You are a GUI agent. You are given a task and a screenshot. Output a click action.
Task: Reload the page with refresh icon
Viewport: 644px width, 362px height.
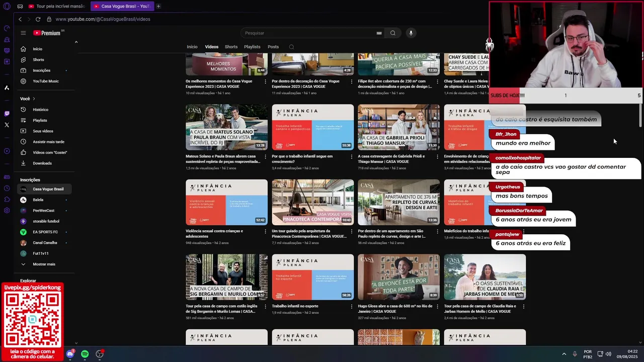pos(38,19)
